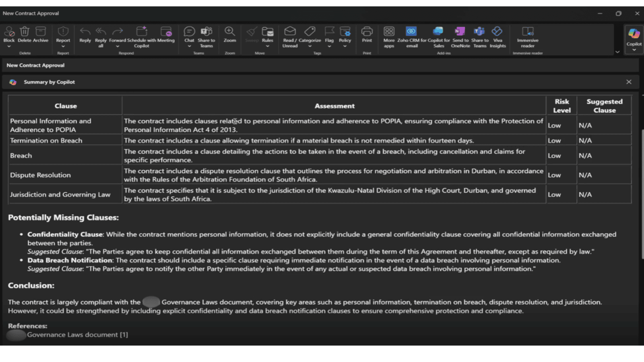Close the Summary by Copilot panel

629,82
